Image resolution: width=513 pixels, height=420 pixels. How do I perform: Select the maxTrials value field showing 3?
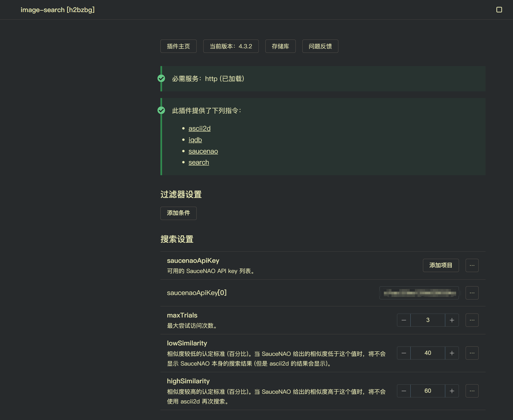click(x=427, y=320)
